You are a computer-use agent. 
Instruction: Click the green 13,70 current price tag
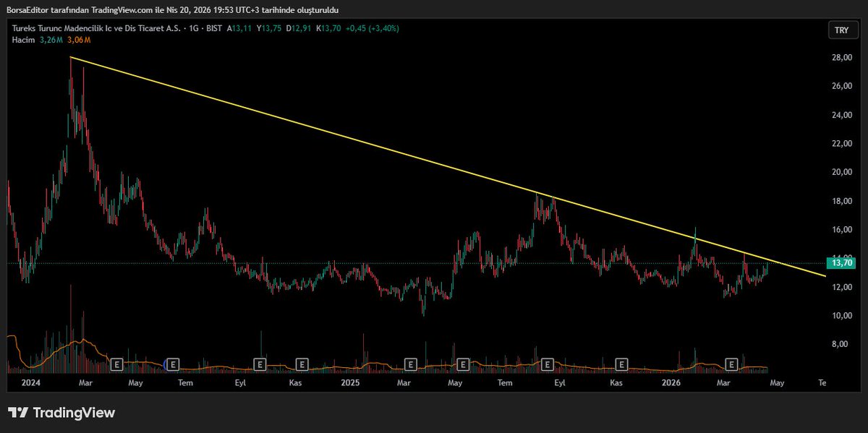840,264
